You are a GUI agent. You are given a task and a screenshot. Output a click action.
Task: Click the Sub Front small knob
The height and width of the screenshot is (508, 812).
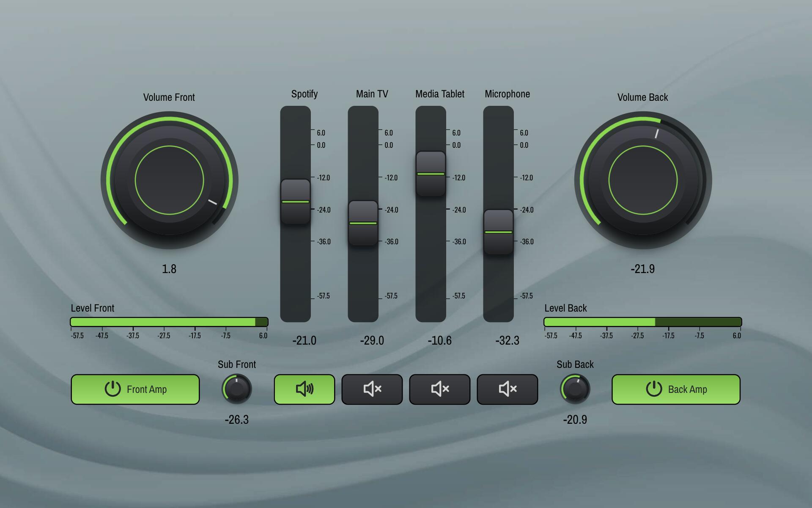(x=237, y=389)
